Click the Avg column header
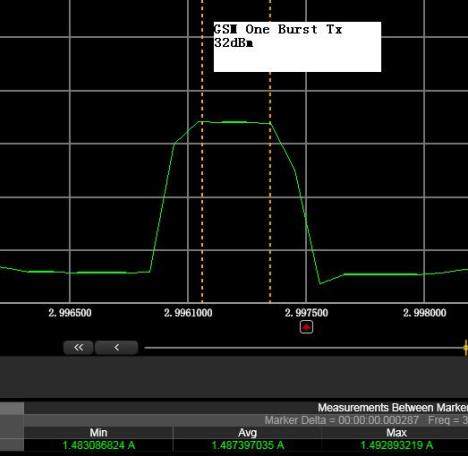This screenshot has width=468, height=456. (247, 433)
